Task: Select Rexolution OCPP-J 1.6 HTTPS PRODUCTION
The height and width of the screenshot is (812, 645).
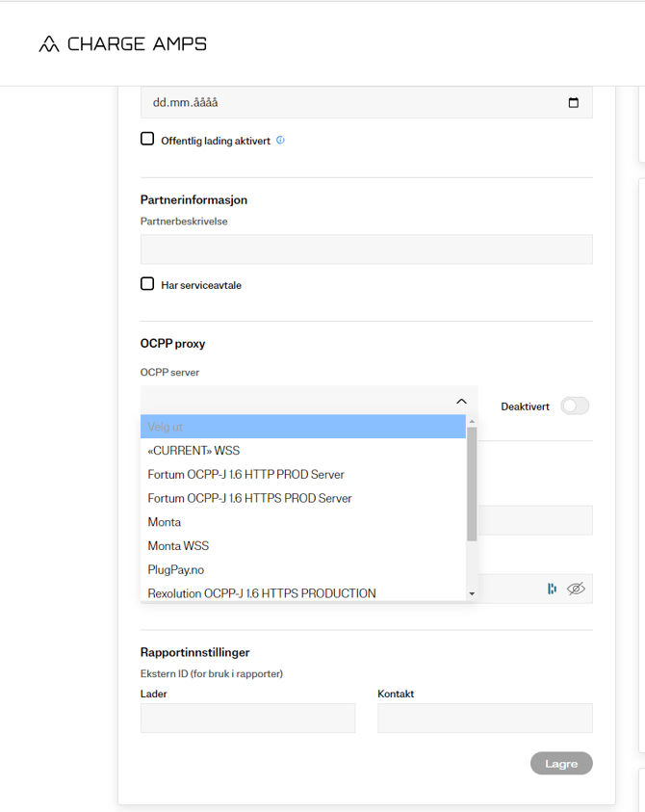Action: tap(261, 593)
